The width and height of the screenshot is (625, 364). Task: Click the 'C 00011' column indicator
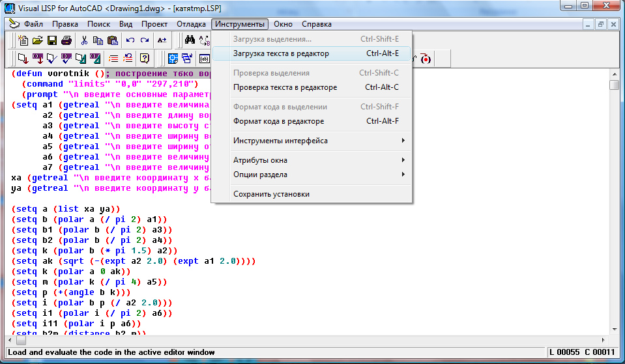[x=600, y=352]
